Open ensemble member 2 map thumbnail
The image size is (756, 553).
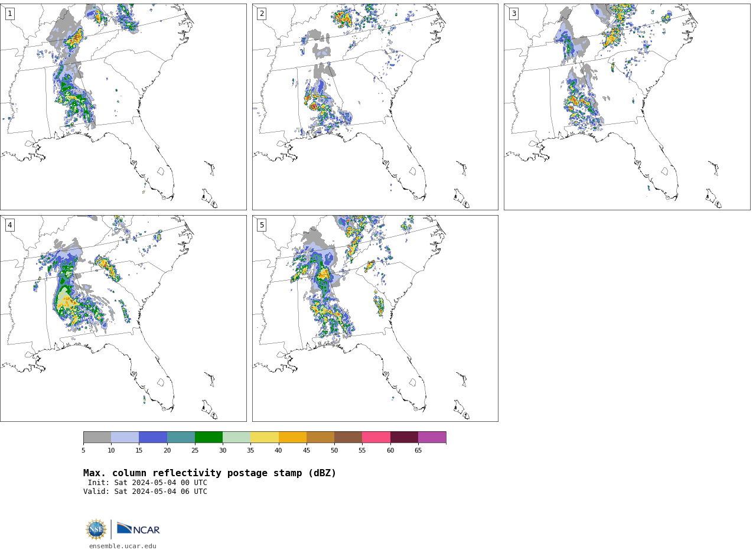(375, 107)
